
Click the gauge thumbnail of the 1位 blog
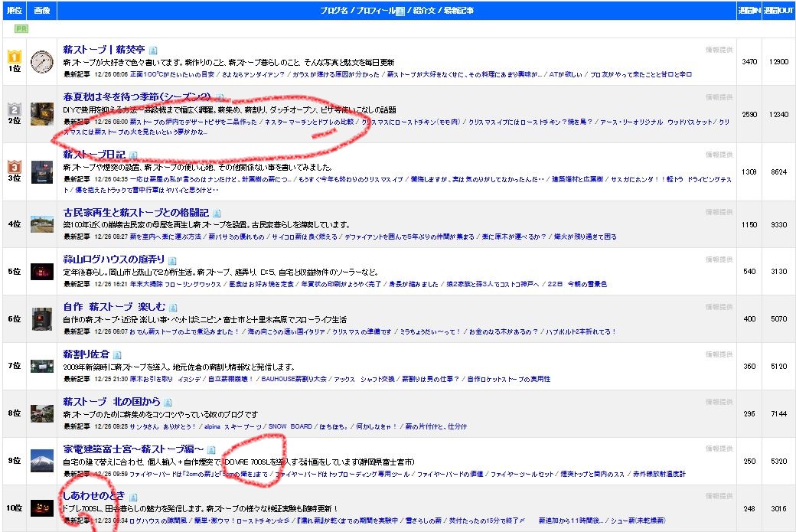(x=42, y=61)
